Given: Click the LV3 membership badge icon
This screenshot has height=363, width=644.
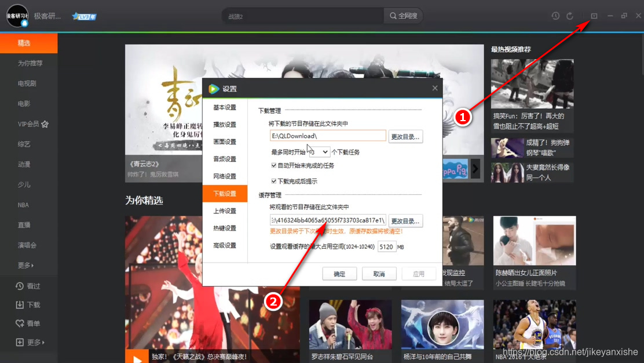Looking at the screenshot, I should tap(84, 16).
